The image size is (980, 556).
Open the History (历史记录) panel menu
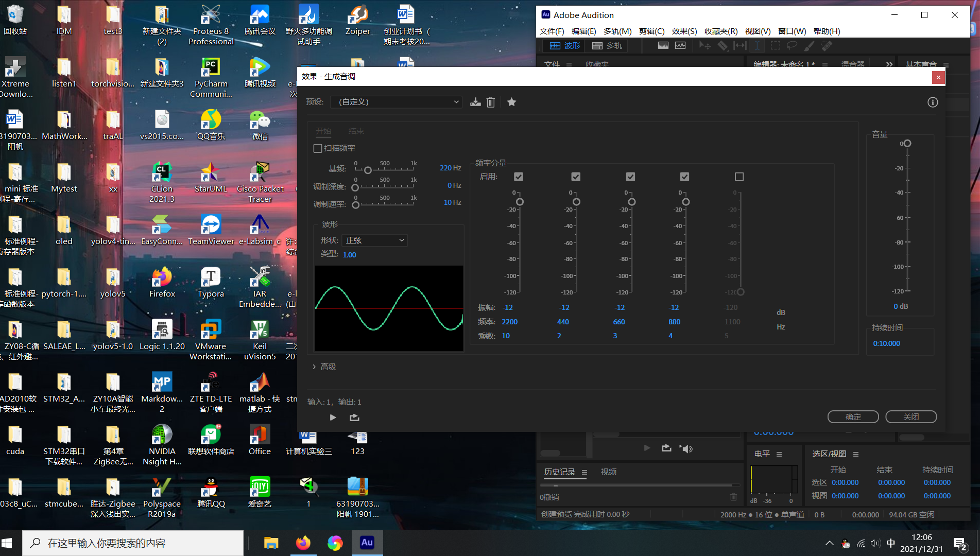click(x=584, y=472)
